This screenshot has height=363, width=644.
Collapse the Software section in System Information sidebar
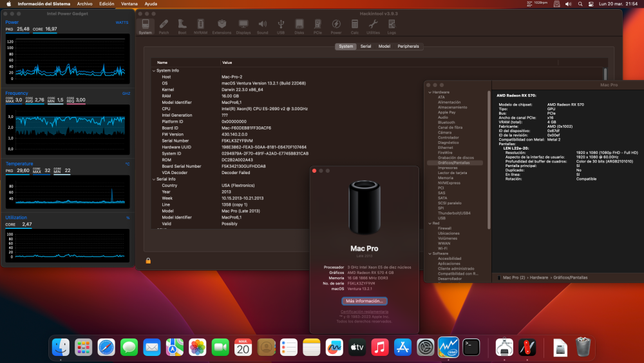tap(430, 253)
